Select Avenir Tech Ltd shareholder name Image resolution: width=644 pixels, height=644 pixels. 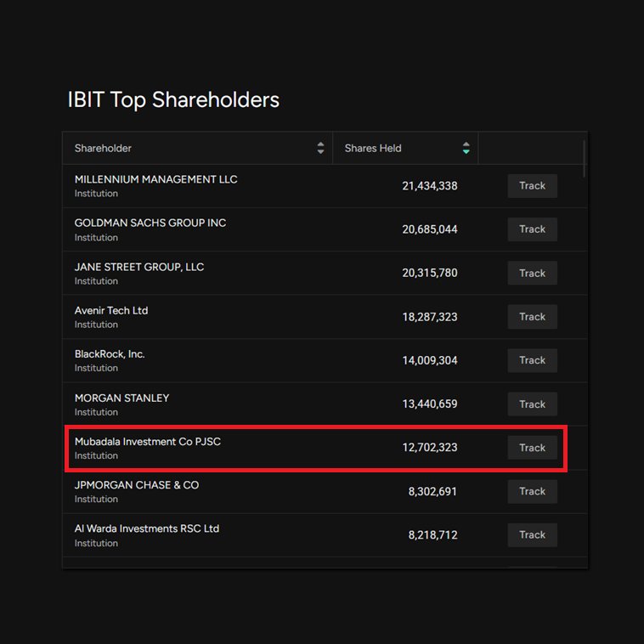(111, 310)
